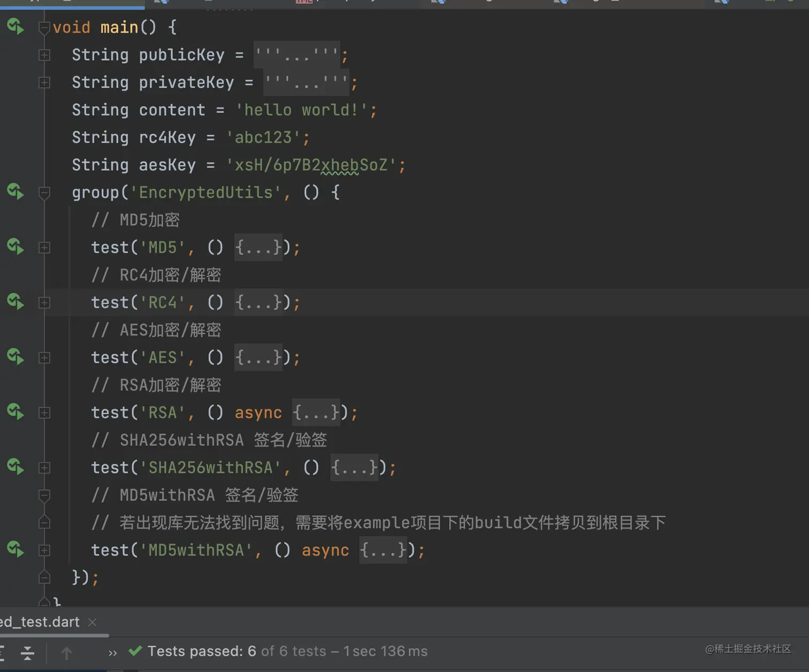Run main() from the gutter run icon
This screenshot has width=809, height=672.
(16, 26)
